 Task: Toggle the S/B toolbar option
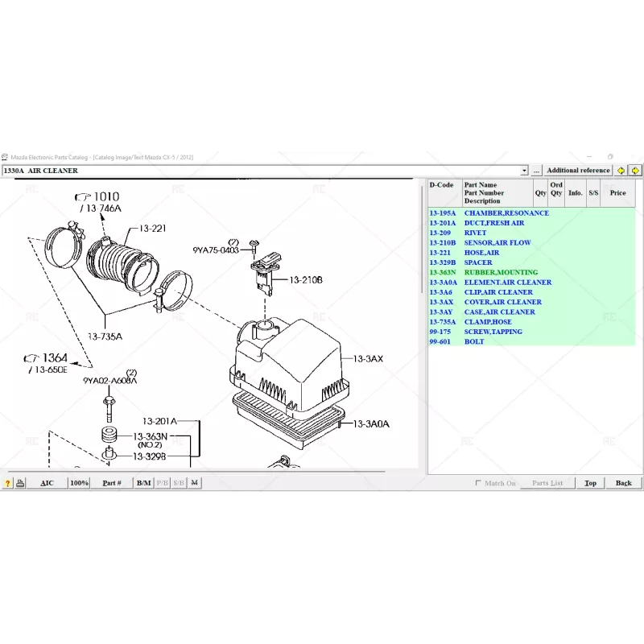point(178,482)
